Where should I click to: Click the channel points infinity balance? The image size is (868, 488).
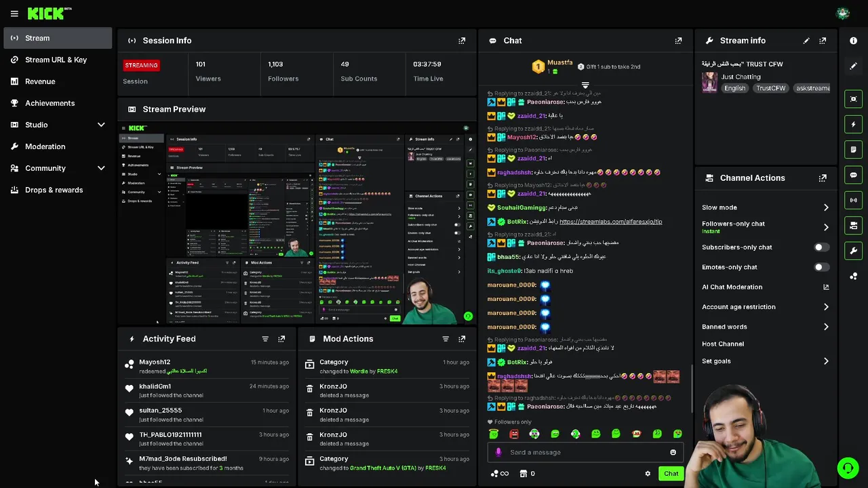pos(500,474)
